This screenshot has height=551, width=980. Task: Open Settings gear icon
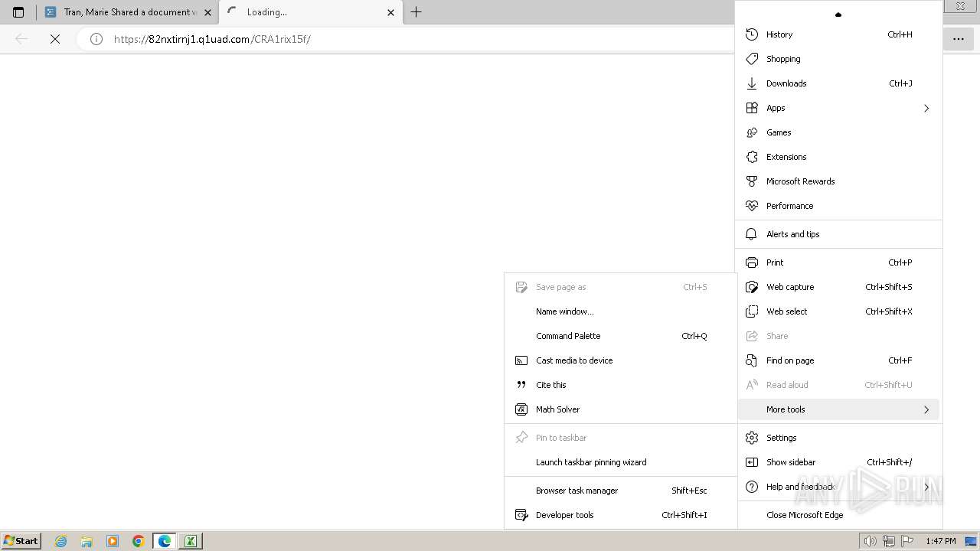pyautogui.click(x=752, y=438)
